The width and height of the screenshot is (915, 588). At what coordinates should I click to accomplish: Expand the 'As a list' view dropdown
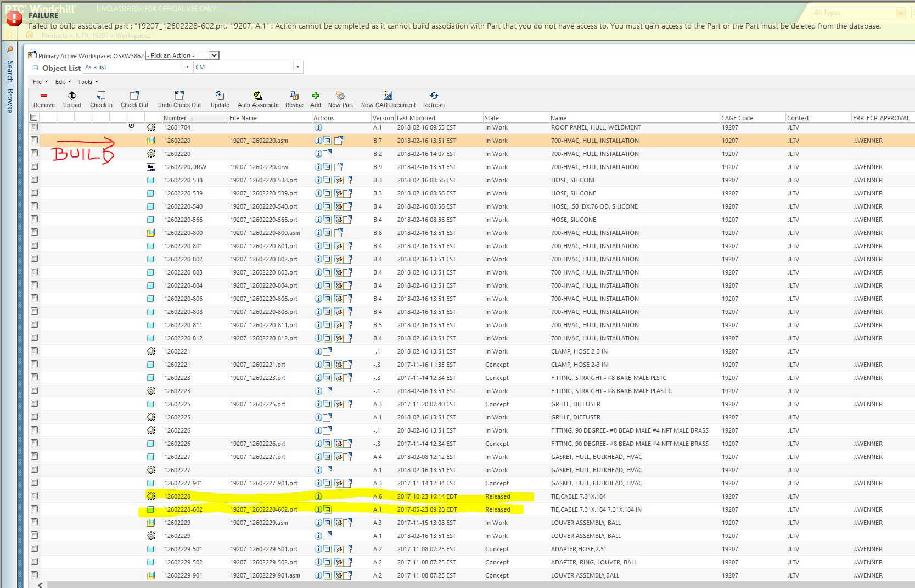(187, 68)
